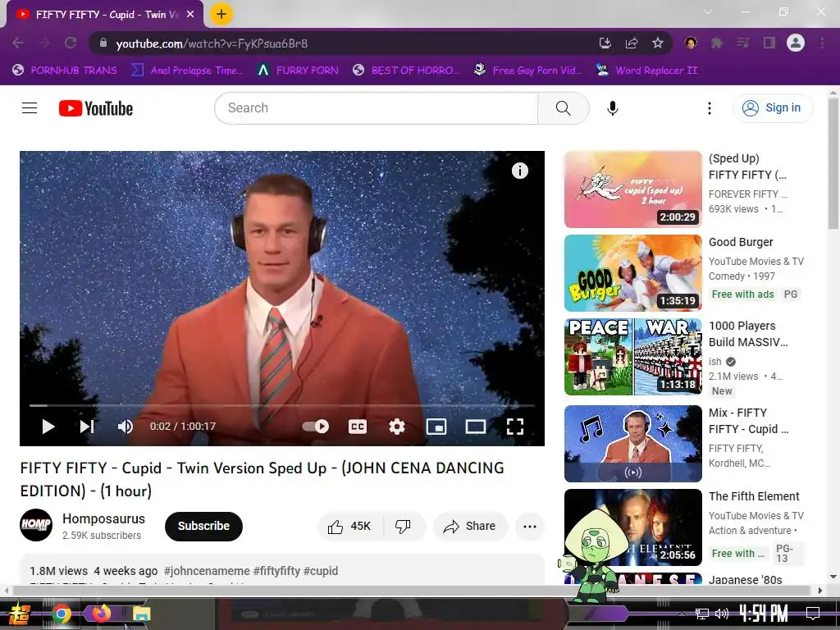Sign in to YouTube
The width and height of the screenshot is (840, 630).
pyautogui.click(x=772, y=107)
